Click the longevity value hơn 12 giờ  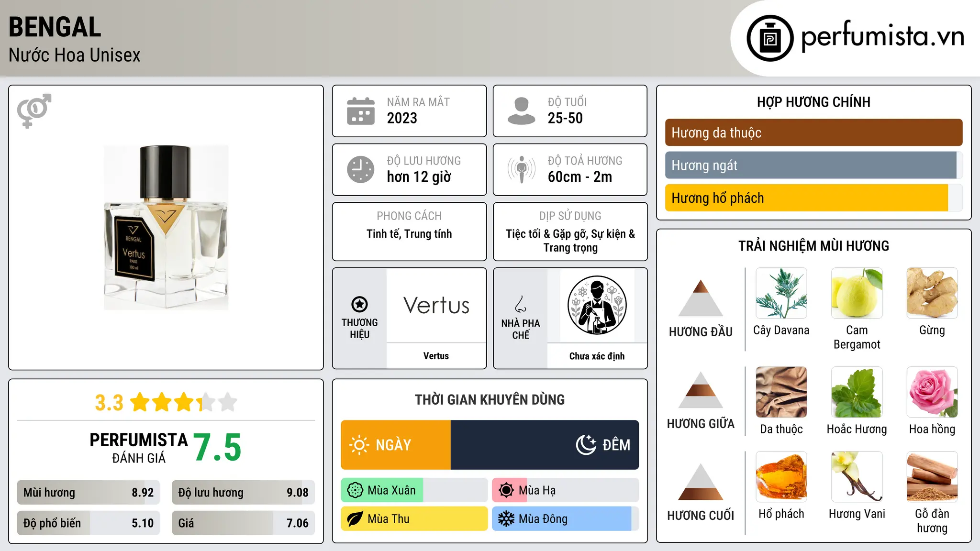(419, 177)
